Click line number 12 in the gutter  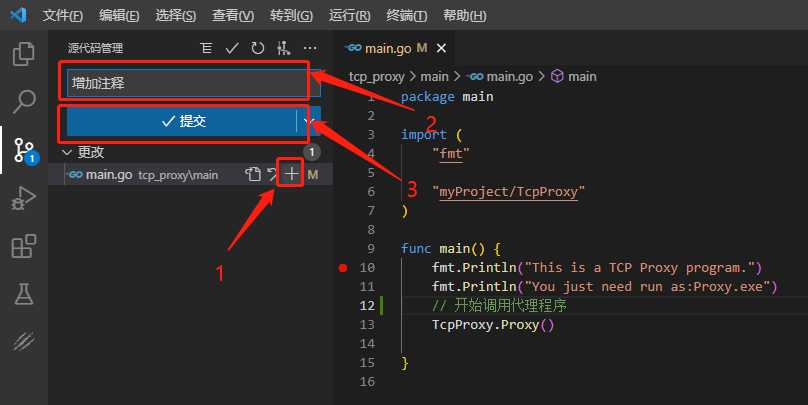[x=367, y=306]
